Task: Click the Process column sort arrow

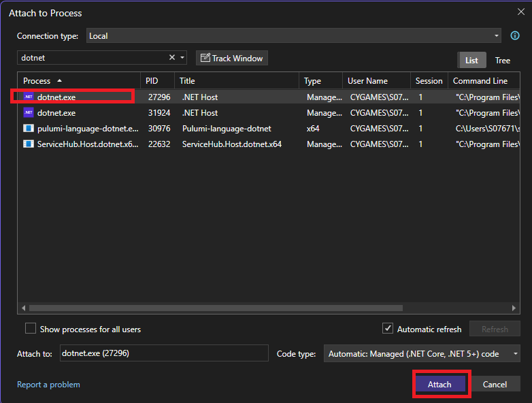Action: click(60, 80)
